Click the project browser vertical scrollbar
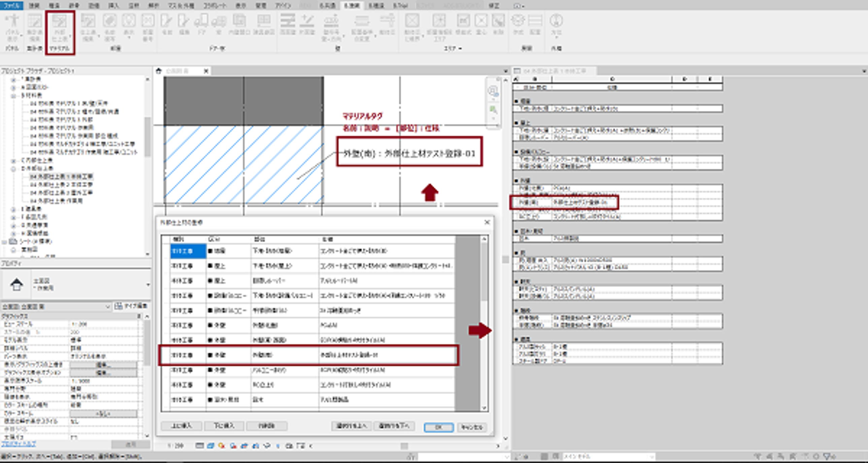 pyautogui.click(x=147, y=137)
